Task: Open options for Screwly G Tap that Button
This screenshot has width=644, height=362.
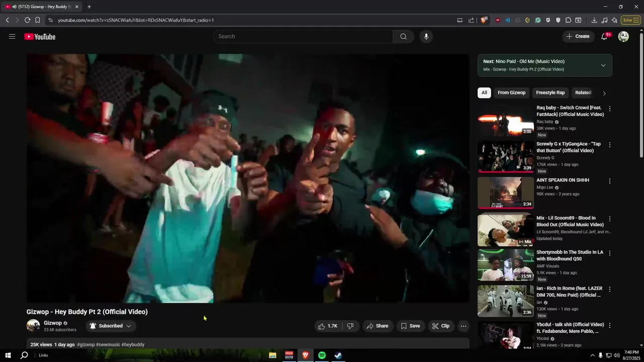Action: [x=610, y=145]
